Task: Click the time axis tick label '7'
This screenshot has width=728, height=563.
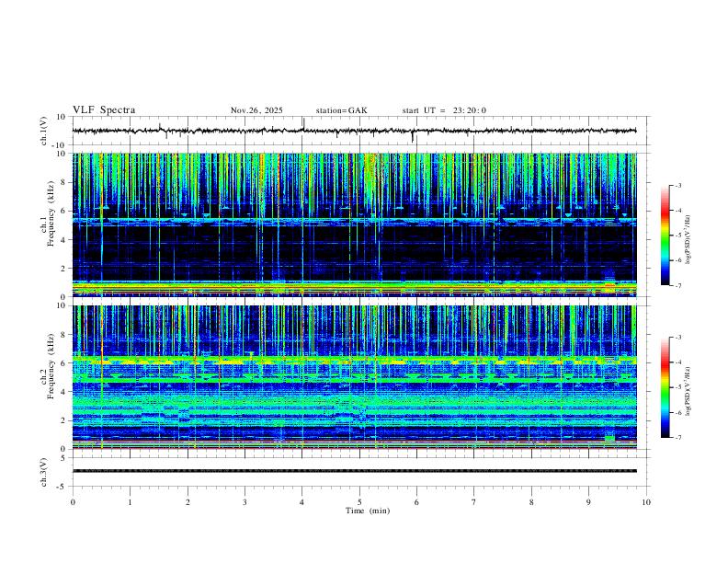Action: (x=474, y=502)
